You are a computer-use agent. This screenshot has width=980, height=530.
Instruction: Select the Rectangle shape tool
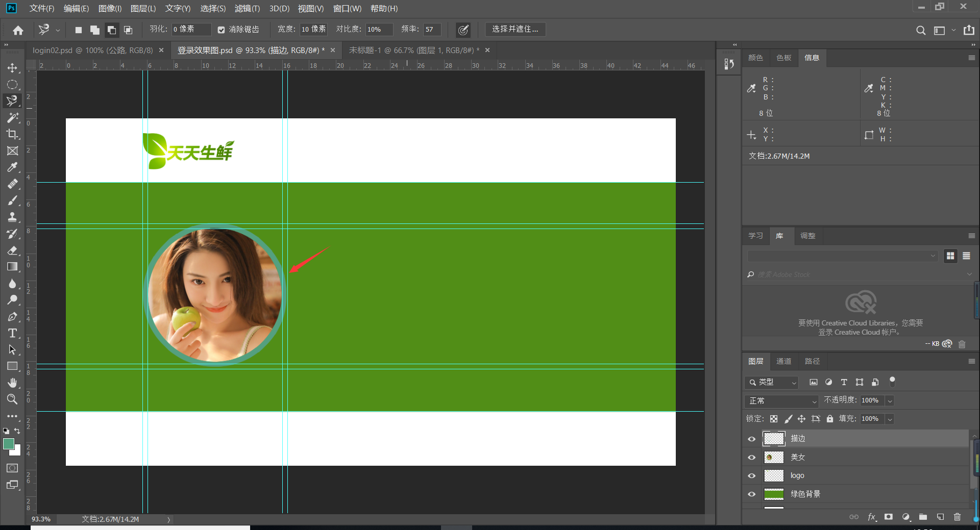[12, 366]
